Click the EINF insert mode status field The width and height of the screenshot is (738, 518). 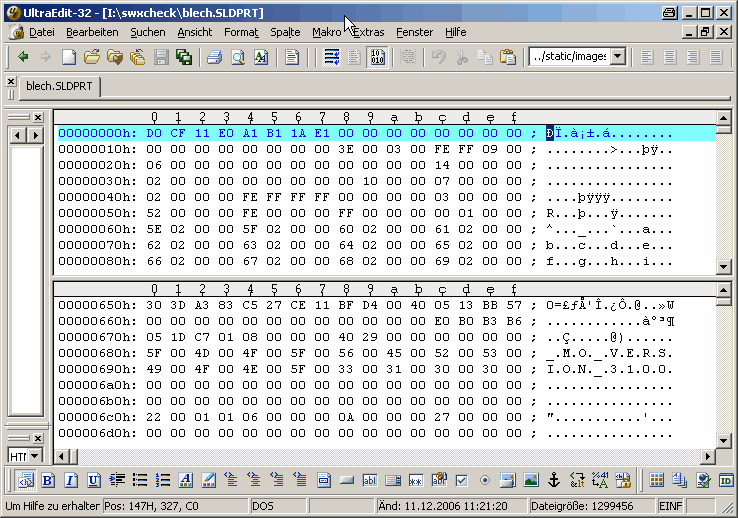click(x=670, y=506)
